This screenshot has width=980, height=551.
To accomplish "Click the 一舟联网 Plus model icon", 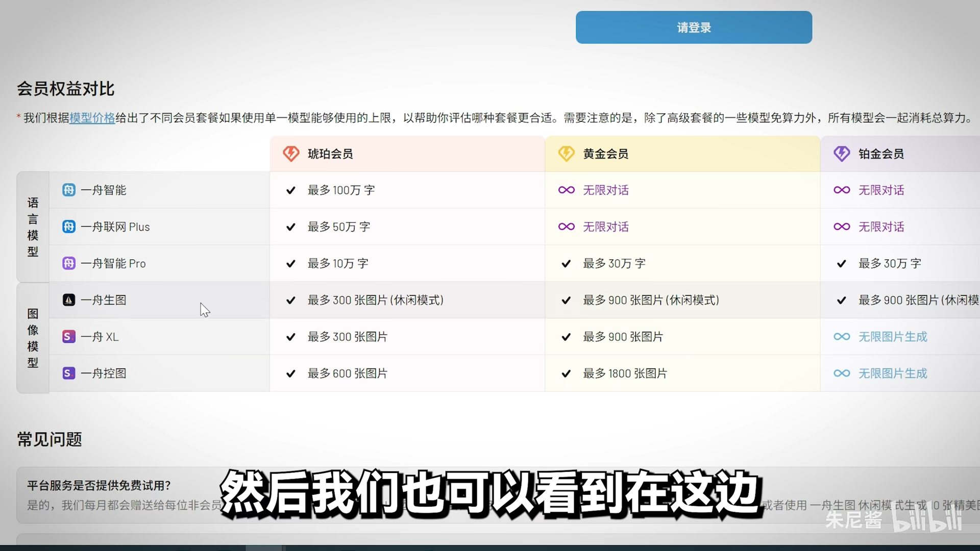I will [69, 227].
